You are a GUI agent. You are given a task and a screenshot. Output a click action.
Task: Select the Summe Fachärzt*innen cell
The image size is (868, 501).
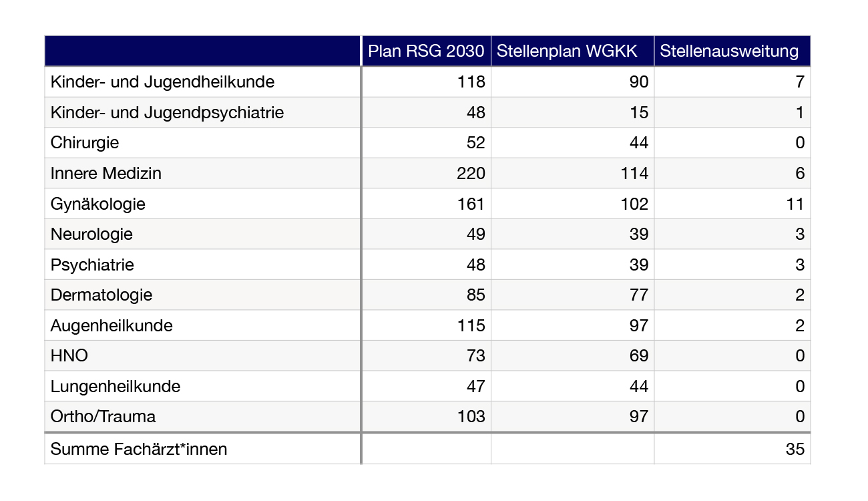[x=139, y=450]
